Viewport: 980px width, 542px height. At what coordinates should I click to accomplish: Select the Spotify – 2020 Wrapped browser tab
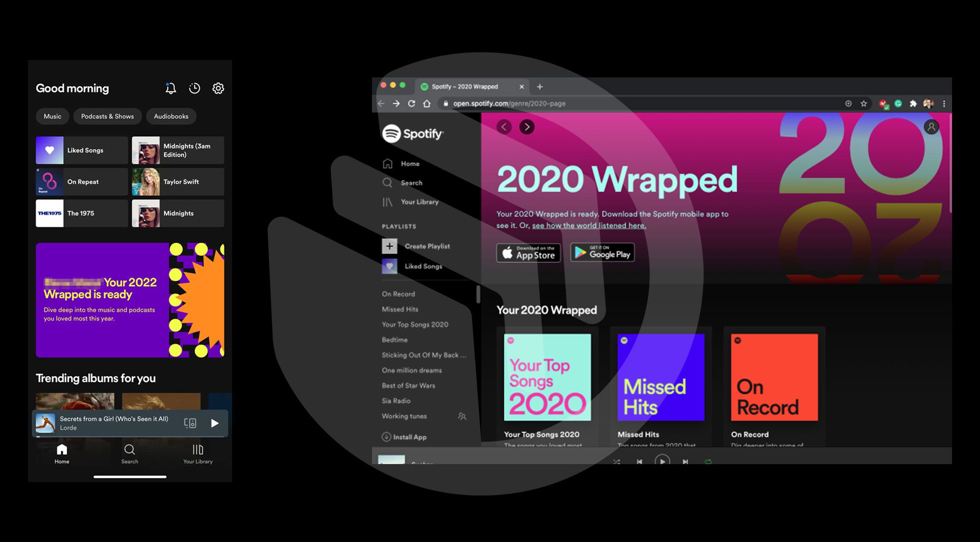click(472, 86)
